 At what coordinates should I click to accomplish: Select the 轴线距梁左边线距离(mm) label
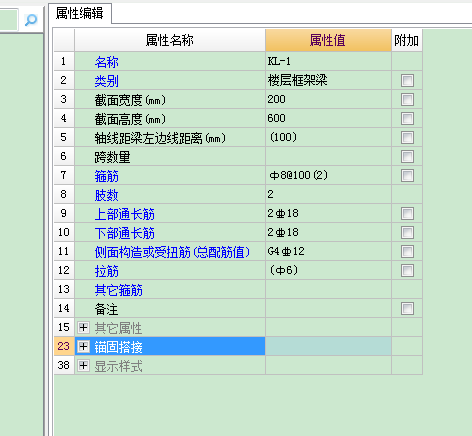[160, 138]
